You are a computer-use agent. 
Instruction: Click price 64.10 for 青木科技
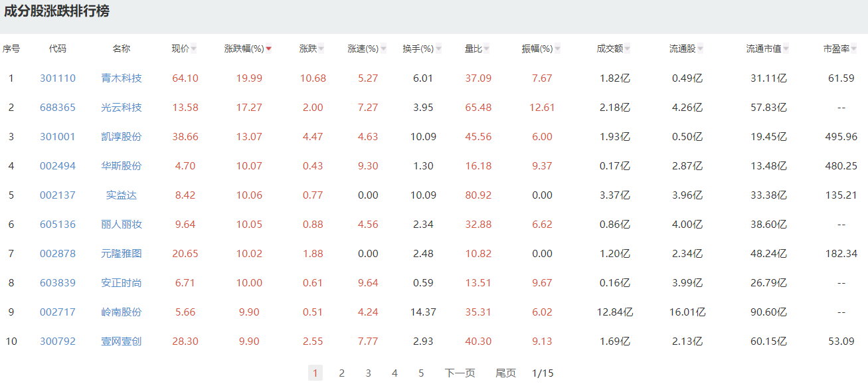(185, 78)
